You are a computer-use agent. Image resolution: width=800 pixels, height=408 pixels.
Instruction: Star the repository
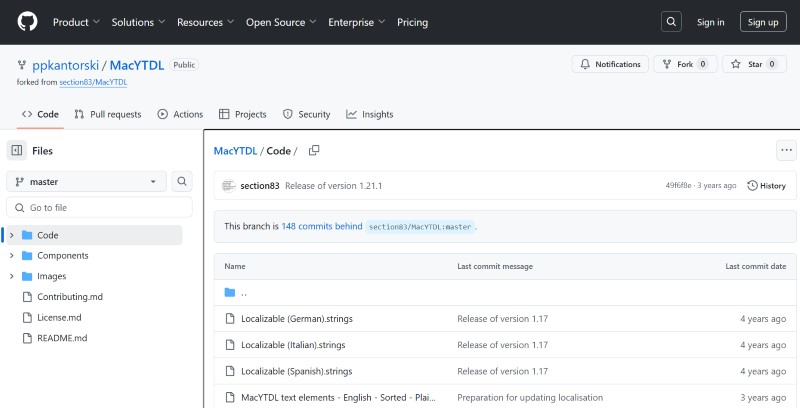point(754,64)
